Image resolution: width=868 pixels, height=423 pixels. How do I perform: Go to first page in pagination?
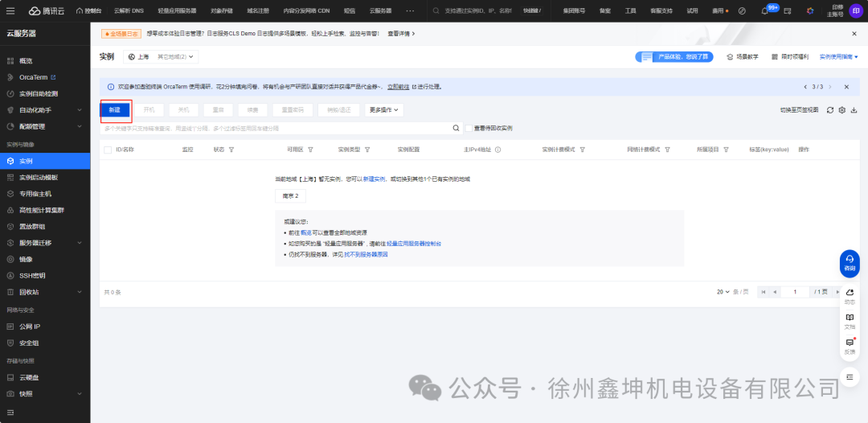tap(764, 292)
